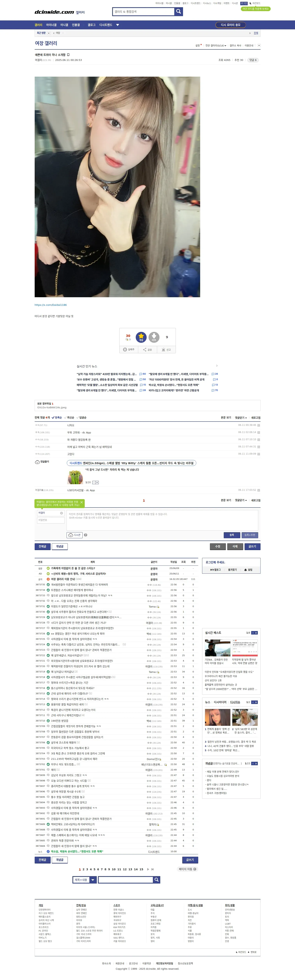Image resolution: width=295 pixels, height=980 pixels.
Task: Expand dropdown next to 이용안내
Action: coord(259,45)
